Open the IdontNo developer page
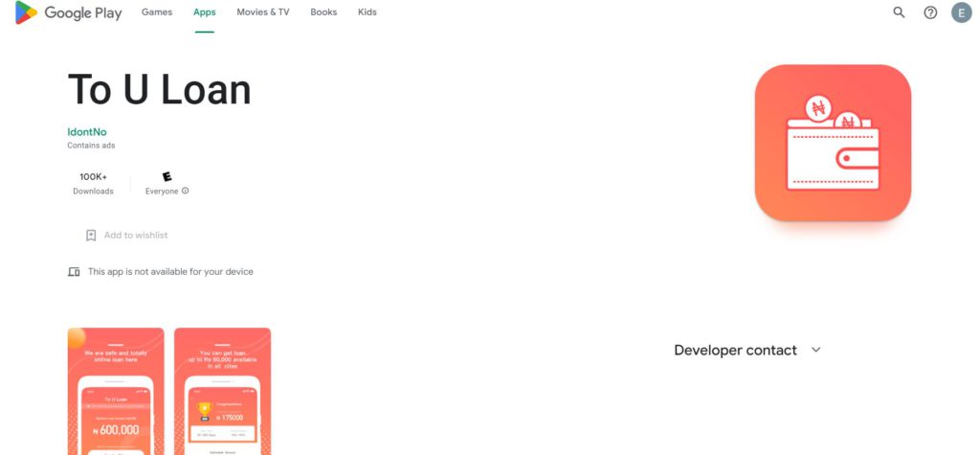 [87, 132]
